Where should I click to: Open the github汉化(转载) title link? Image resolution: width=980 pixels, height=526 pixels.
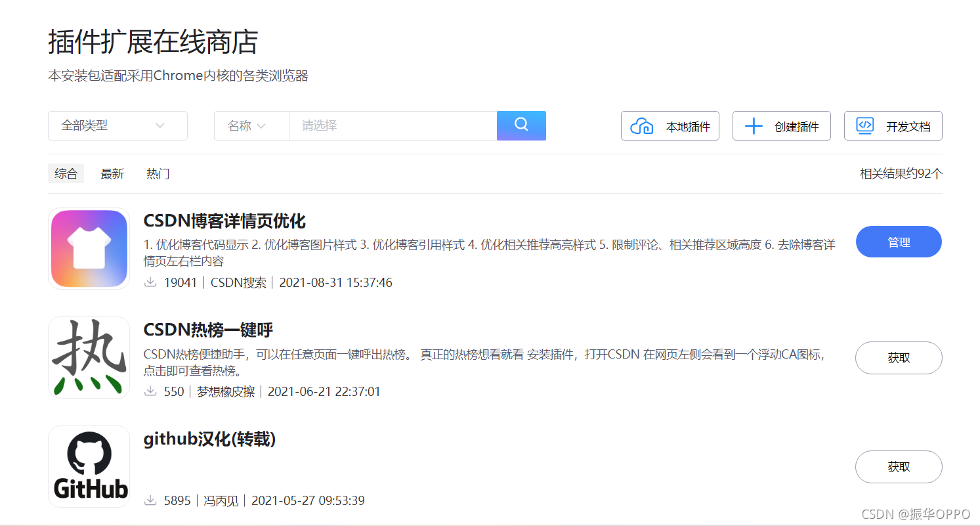point(209,439)
